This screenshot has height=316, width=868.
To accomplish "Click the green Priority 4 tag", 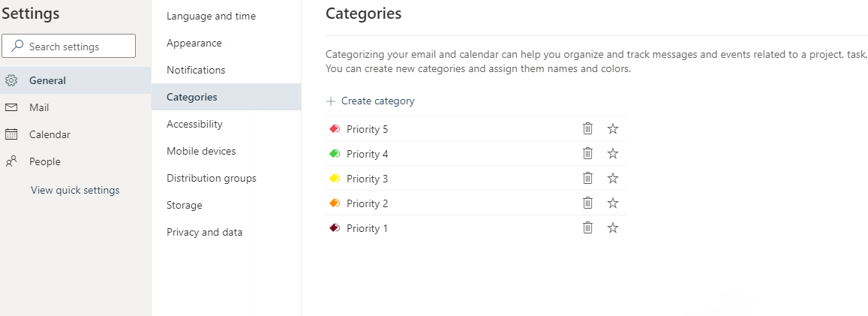I will [335, 154].
